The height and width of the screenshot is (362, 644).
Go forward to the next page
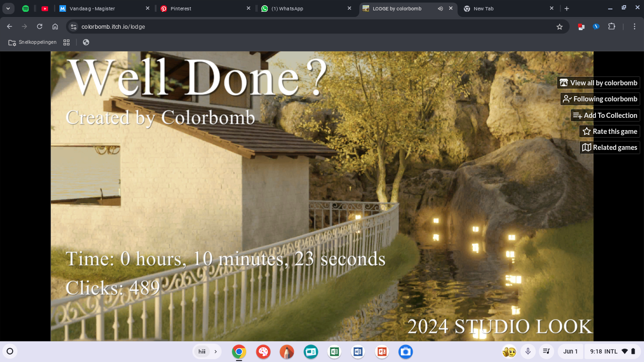pos(25,27)
